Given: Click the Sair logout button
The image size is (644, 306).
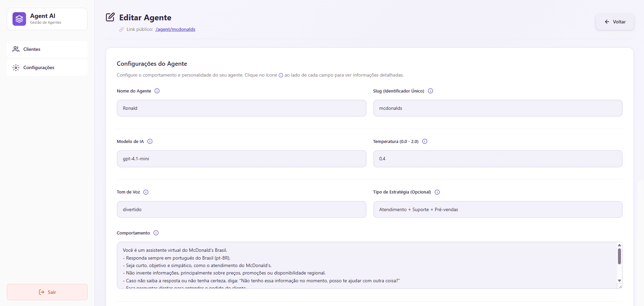Looking at the screenshot, I should (x=47, y=292).
